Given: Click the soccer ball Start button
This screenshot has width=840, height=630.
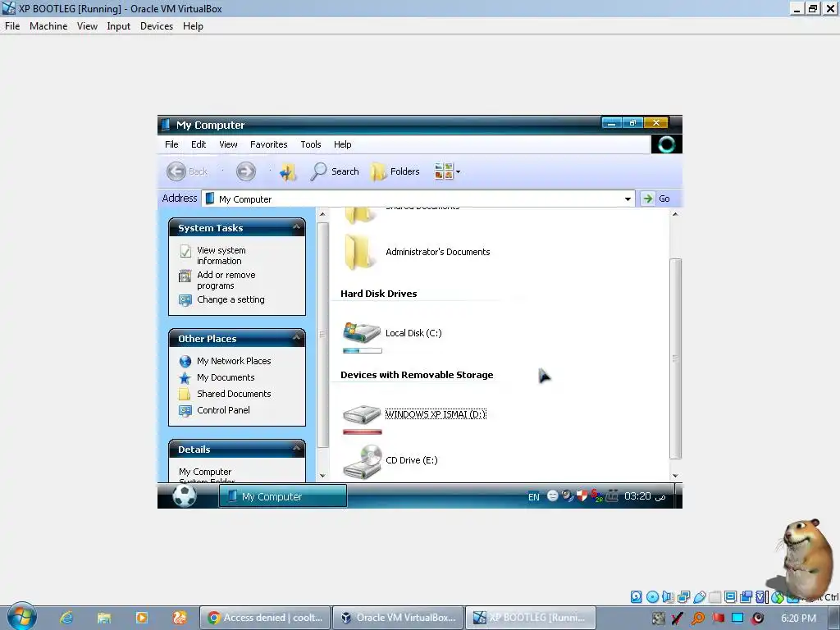Looking at the screenshot, I should pos(185,496).
